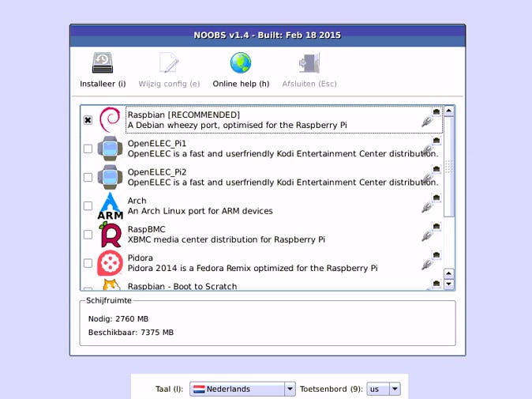Select the OpenELEC_Pi2 title text
Image resolution: width=532 pixels, height=399 pixels.
157,172
